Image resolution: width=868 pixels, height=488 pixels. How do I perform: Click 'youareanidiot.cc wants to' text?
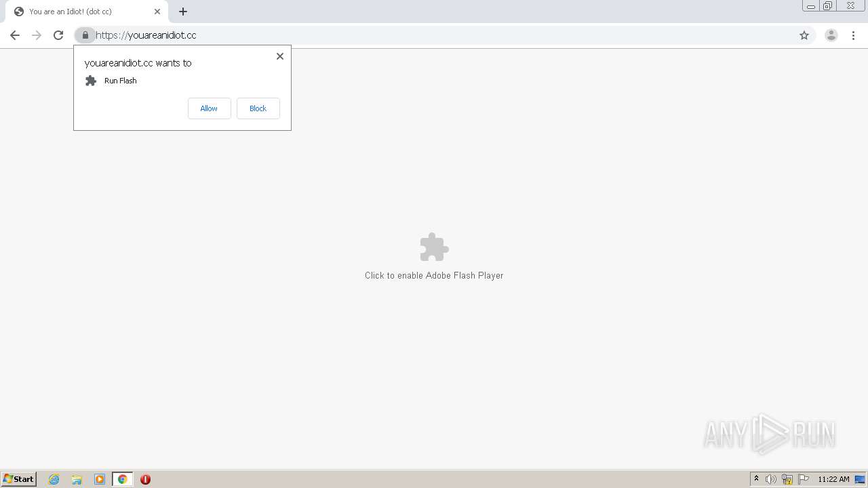(x=138, y=63)
